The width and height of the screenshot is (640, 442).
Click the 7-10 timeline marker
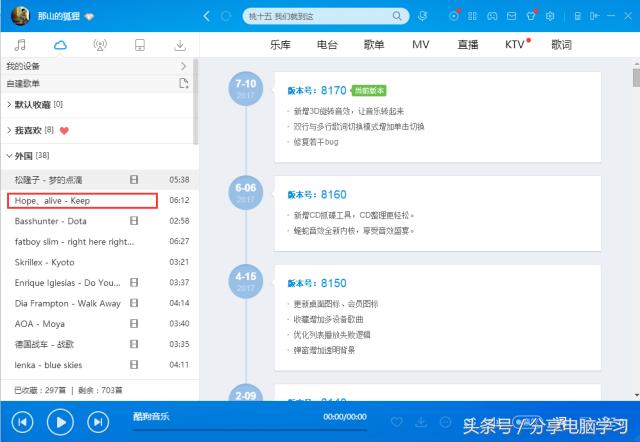[x=246, y=88]
